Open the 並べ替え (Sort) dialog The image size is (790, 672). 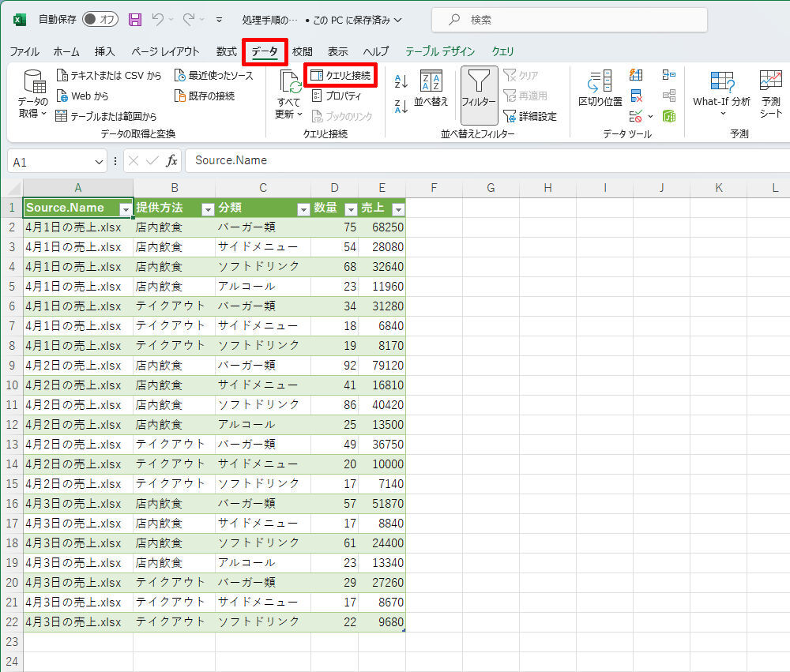point(431,89)
